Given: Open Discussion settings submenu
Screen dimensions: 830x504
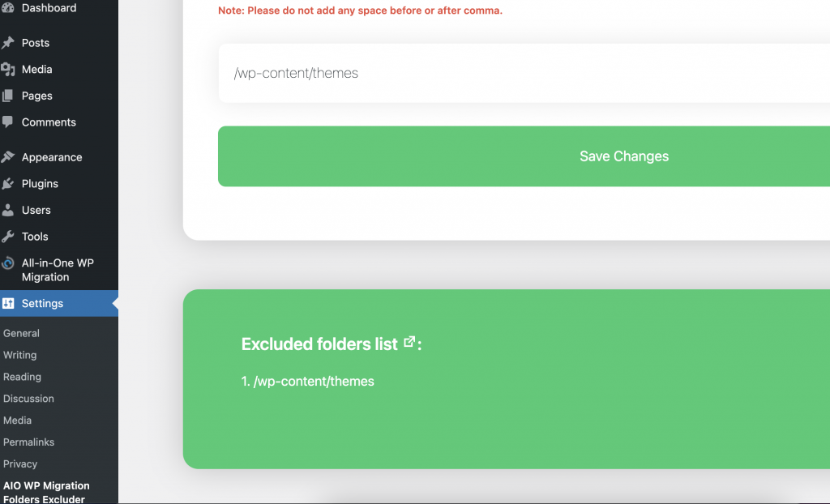Looking at the screenshot, I should click(28, 399).
